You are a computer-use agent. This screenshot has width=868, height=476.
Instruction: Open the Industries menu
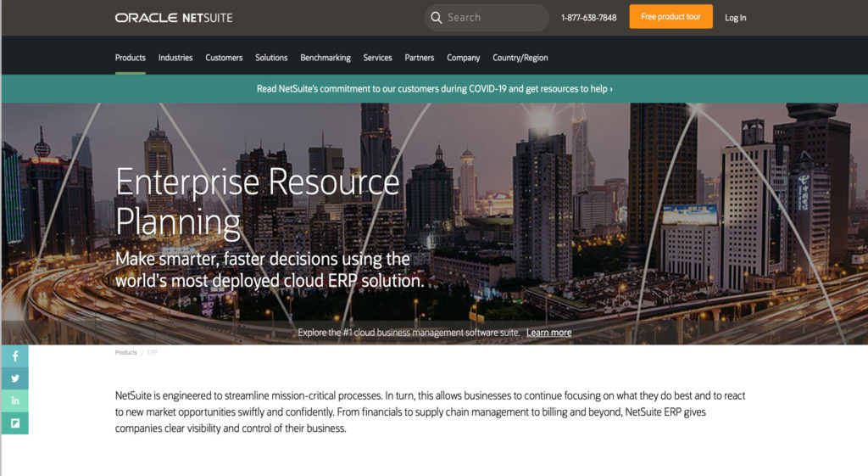(175, 58)
